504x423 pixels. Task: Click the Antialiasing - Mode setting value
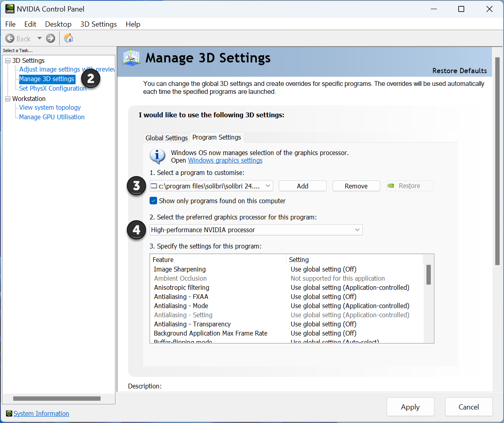point(350,306)
